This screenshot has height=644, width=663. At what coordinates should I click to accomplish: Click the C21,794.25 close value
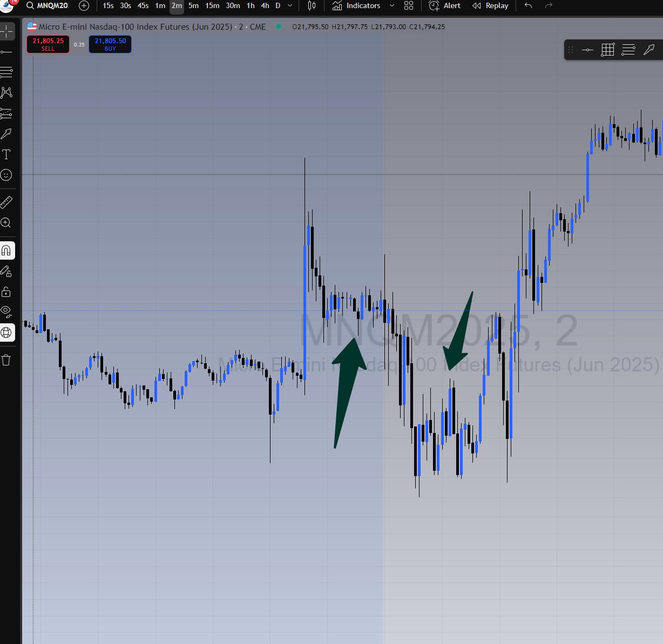427,26
